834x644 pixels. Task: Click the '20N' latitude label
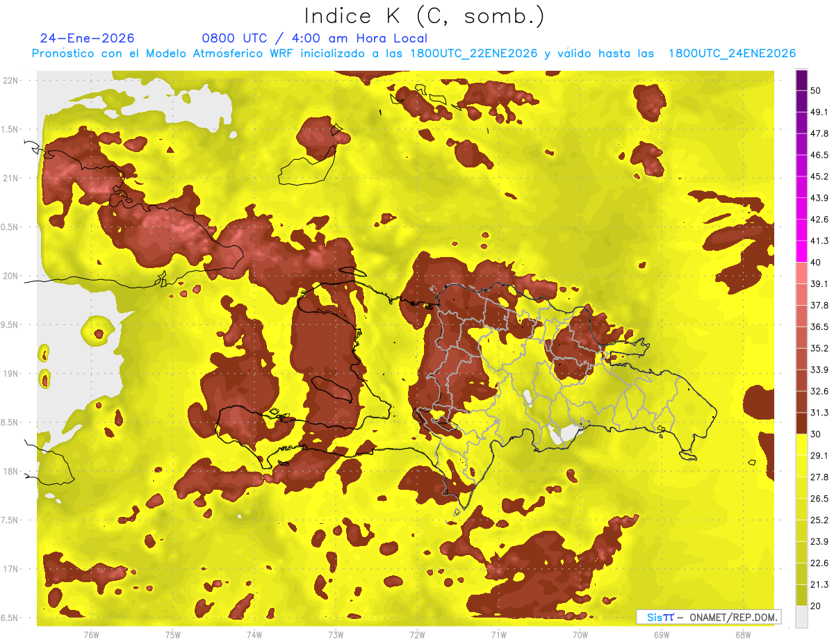click(12, 276)
